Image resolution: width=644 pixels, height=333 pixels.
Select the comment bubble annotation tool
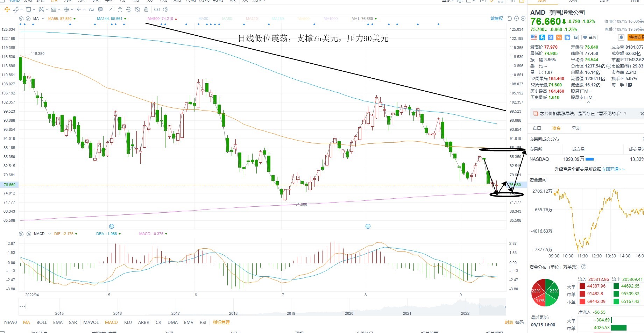(100, 9)
